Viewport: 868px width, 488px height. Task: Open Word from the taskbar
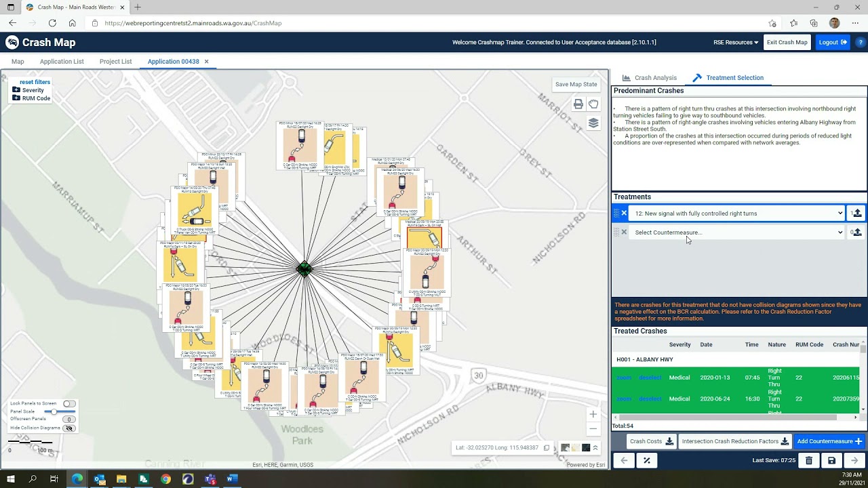pyautogui.click(x=232, y=479)
